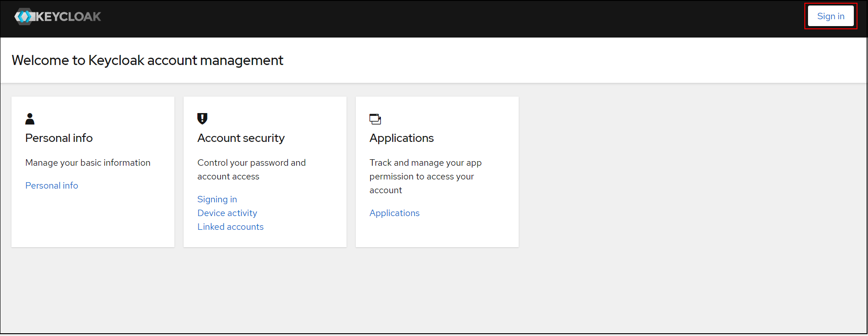This screenshot has width=868, height=336.
Task: Open the Device activity link
Action: 227,213
